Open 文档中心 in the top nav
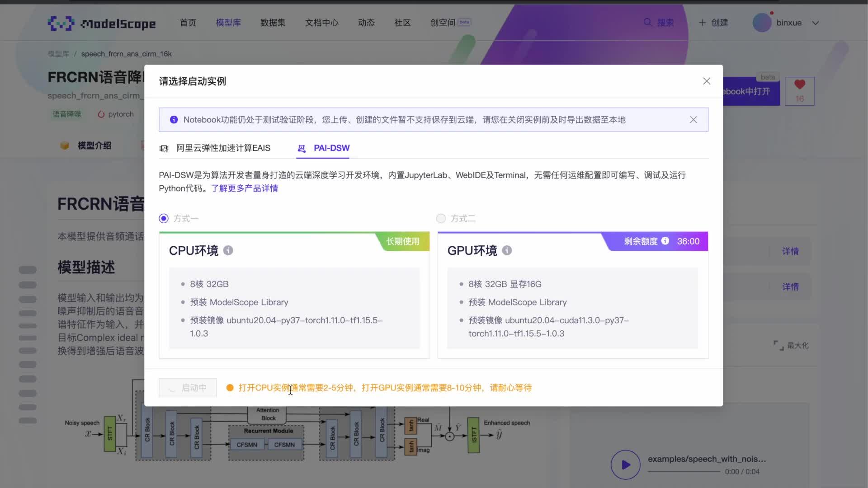The height and width of the screenshot is (488, 868). coord(321,23)
